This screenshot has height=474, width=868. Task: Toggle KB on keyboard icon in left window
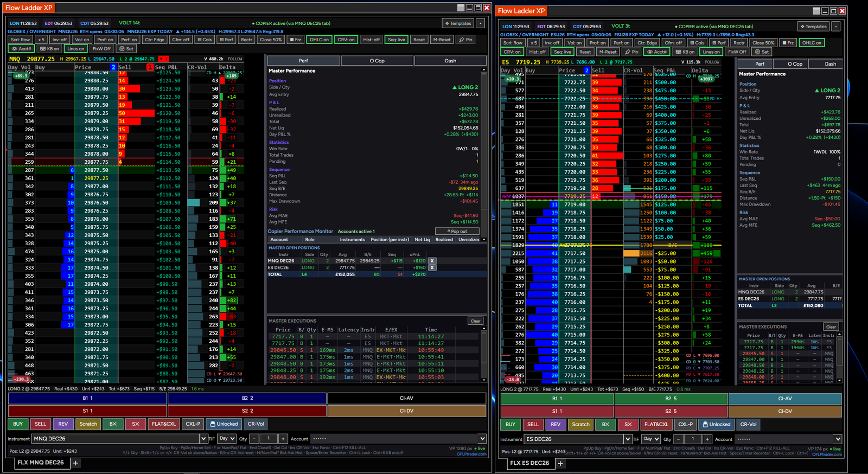50,49
